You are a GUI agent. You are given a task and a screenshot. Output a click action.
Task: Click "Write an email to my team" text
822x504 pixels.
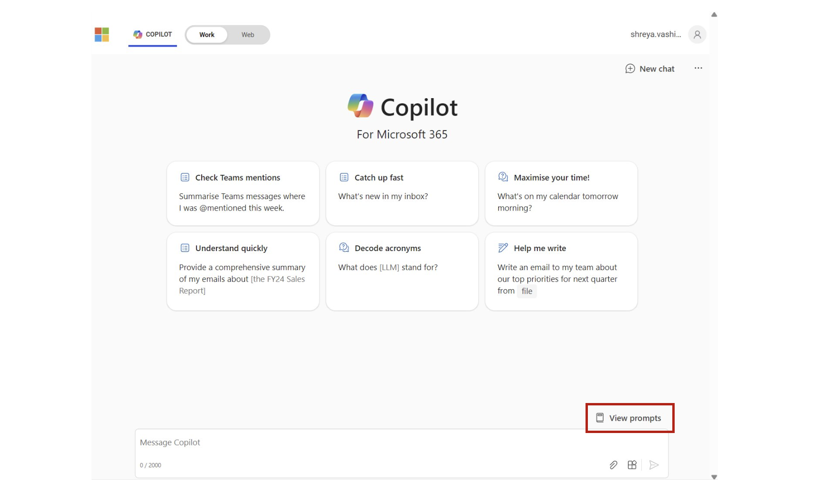tap(557, 279)
